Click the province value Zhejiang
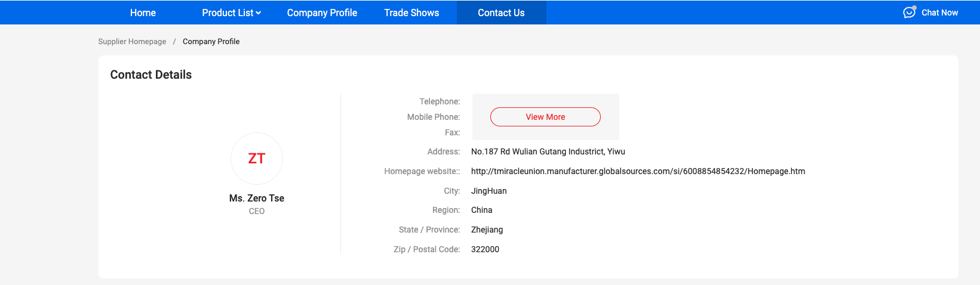Image resolution: width=980 pixels, height=285 pixels. pyautogui.click(x=487, y=230)
